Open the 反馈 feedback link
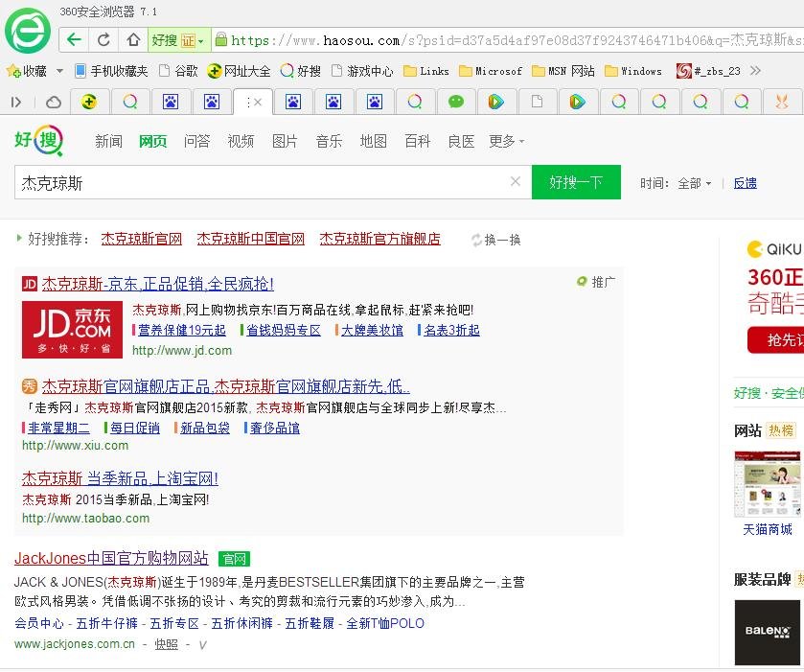The image size is (804, 672). [745, 182]
